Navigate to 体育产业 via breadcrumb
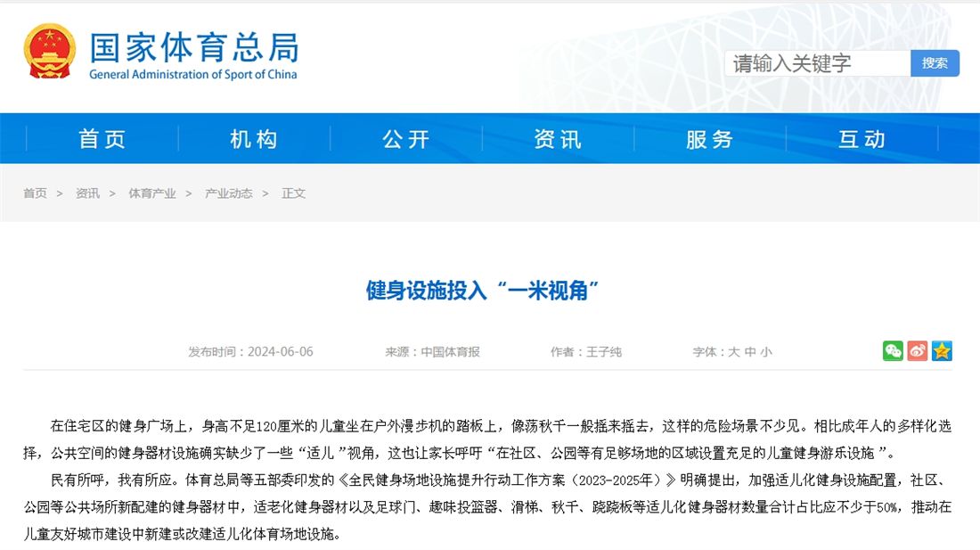This screenshot has width=980, height=550. coord(151,193)
